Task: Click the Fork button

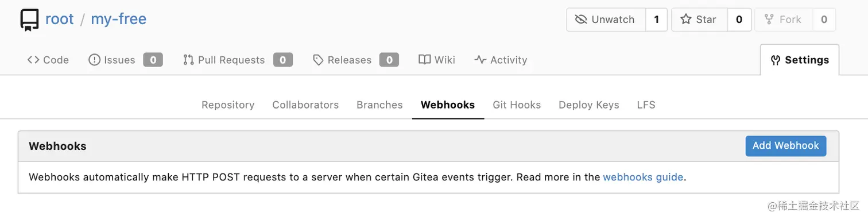Action: 783,20
